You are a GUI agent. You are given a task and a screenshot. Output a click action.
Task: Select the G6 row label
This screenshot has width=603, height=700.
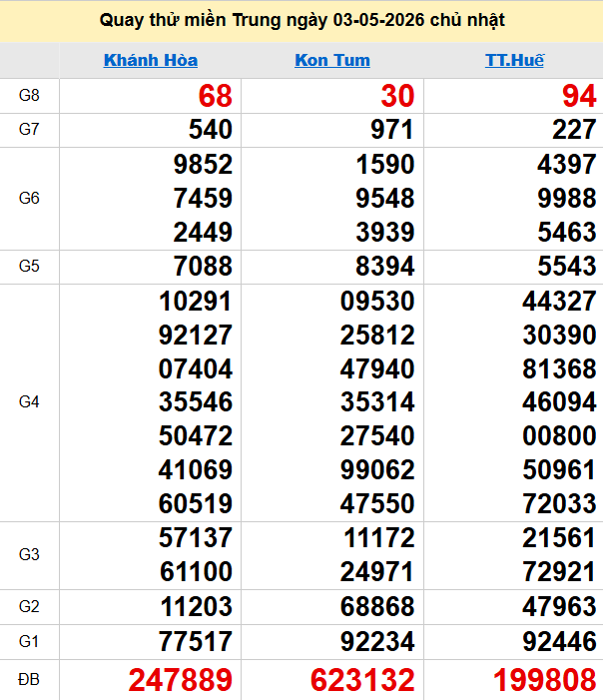click(x=29, y=198)
